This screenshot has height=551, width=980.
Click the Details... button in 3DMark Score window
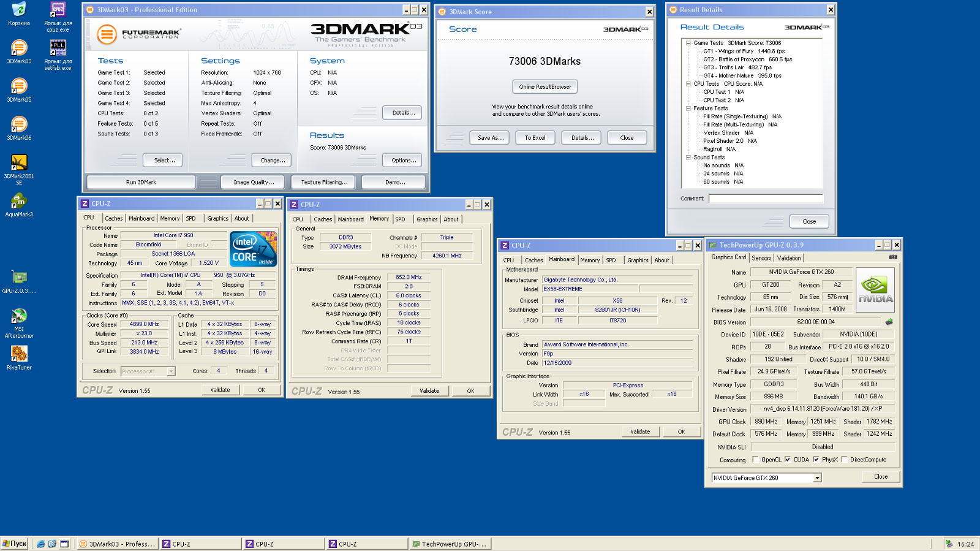tap(581, 137)
